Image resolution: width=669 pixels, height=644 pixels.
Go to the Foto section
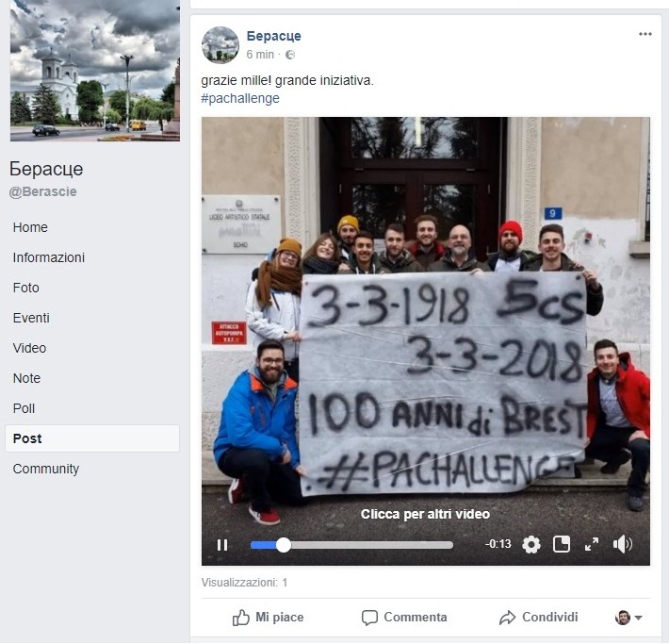pos(26,288)
